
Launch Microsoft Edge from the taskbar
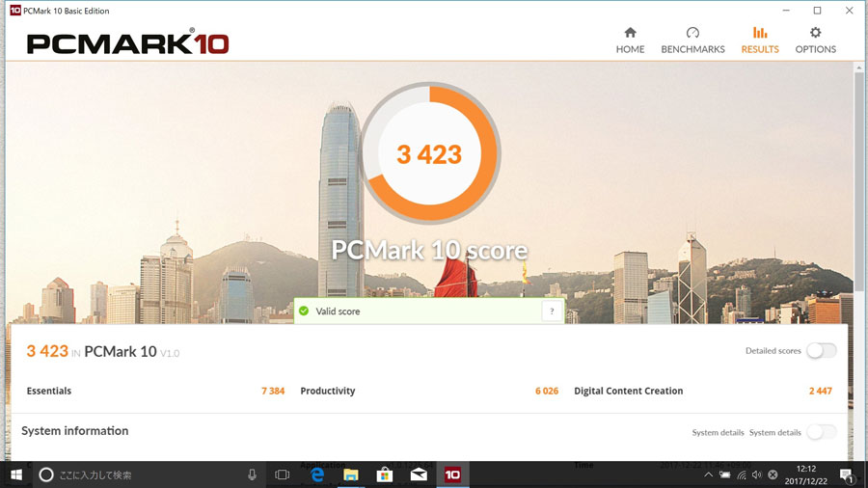(317, 474)
